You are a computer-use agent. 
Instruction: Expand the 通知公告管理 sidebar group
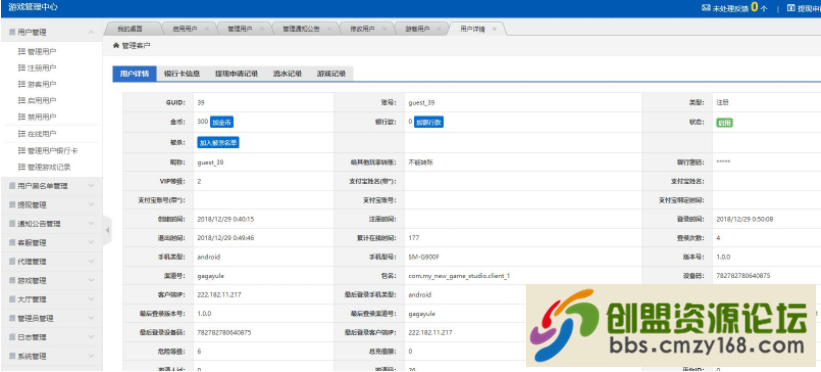[92, 223]
